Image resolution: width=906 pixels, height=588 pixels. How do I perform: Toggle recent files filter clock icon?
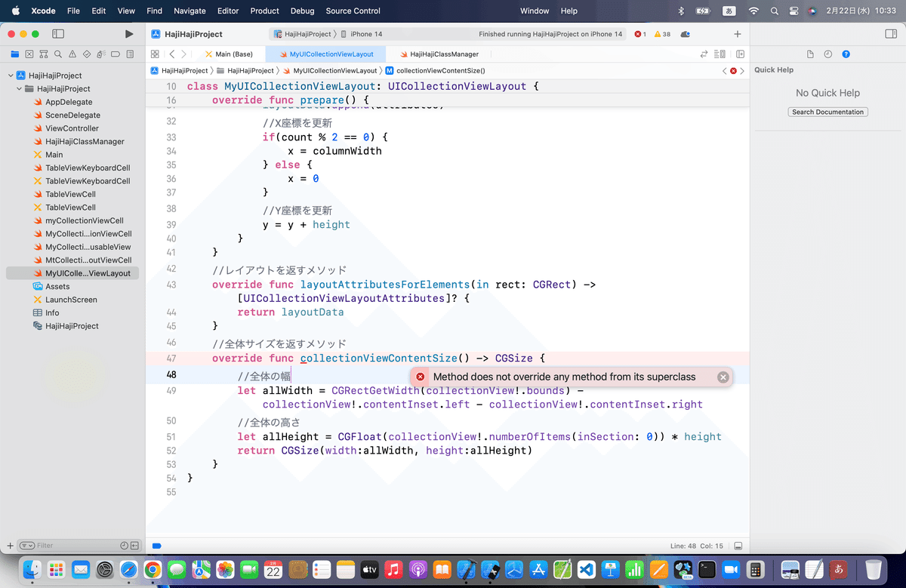pos(124,545)
